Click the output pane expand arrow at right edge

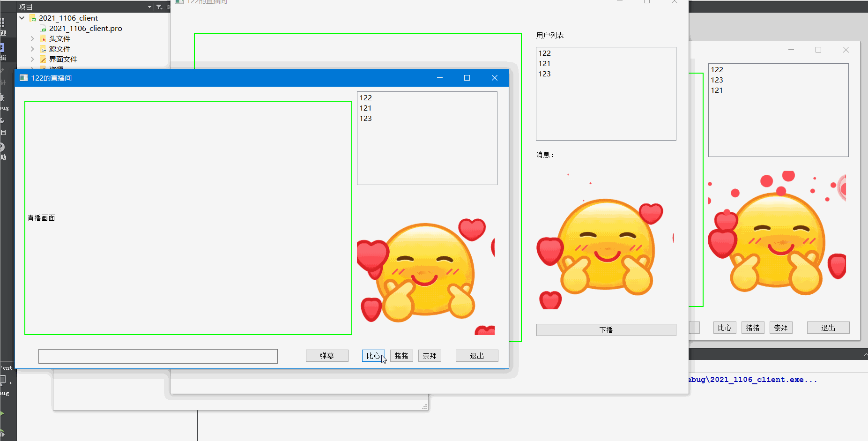(x=866, y=355)
